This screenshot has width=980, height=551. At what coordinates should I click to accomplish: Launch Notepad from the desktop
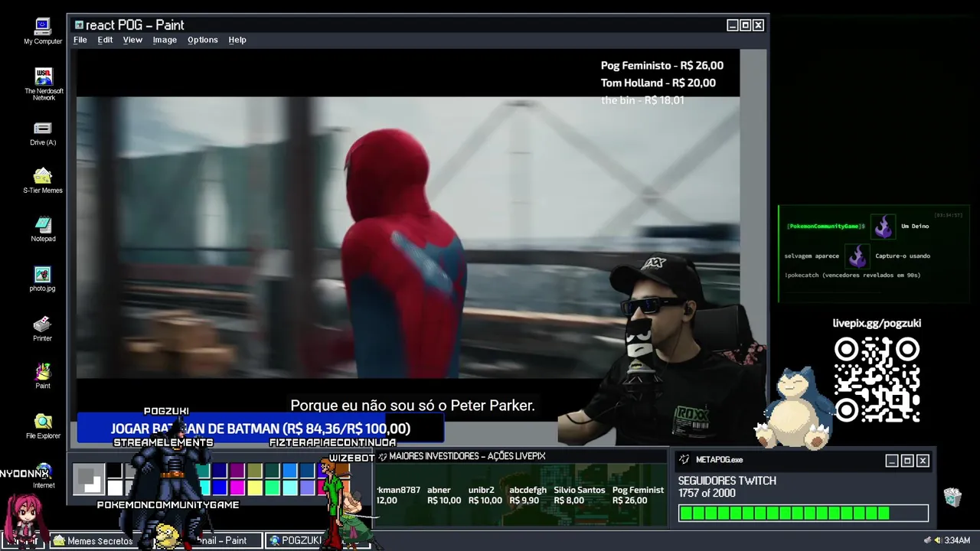pyautogui.click(x=43, y=229)
